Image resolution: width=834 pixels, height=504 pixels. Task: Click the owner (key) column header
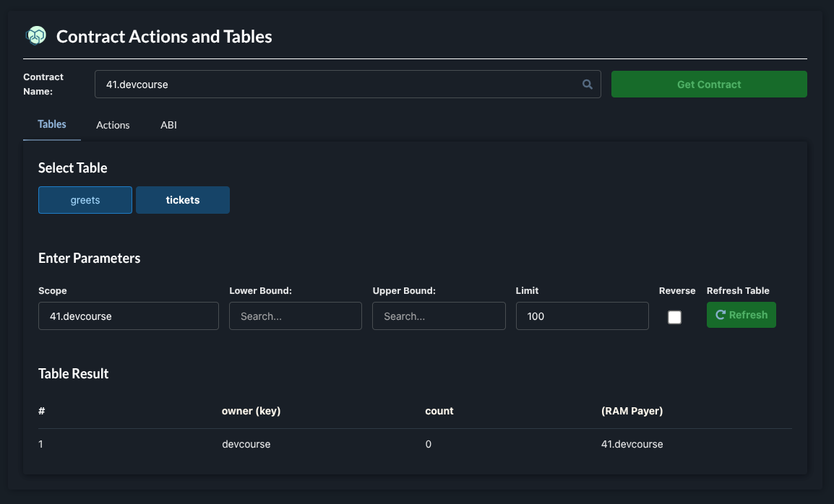[251, 411]
